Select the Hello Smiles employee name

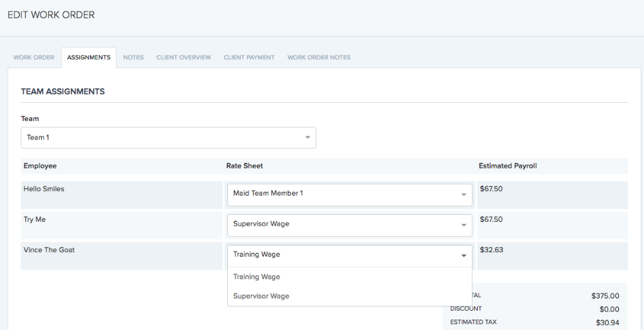click(44, 189)
